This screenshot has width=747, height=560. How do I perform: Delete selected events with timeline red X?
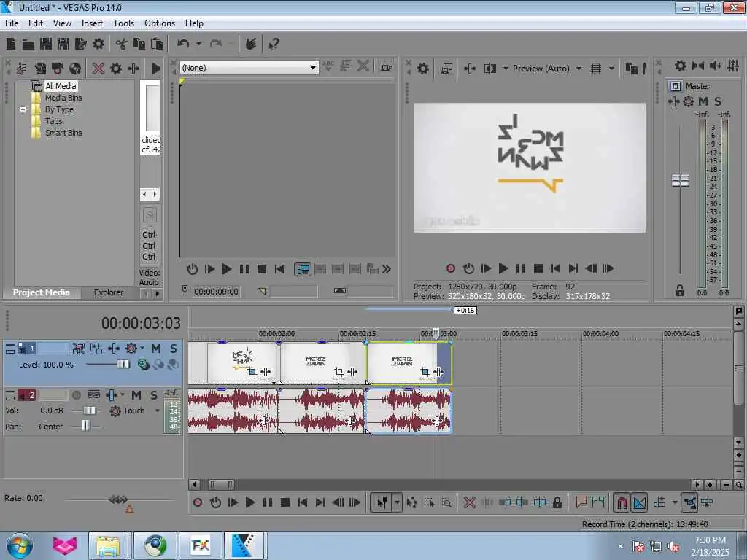469,502
